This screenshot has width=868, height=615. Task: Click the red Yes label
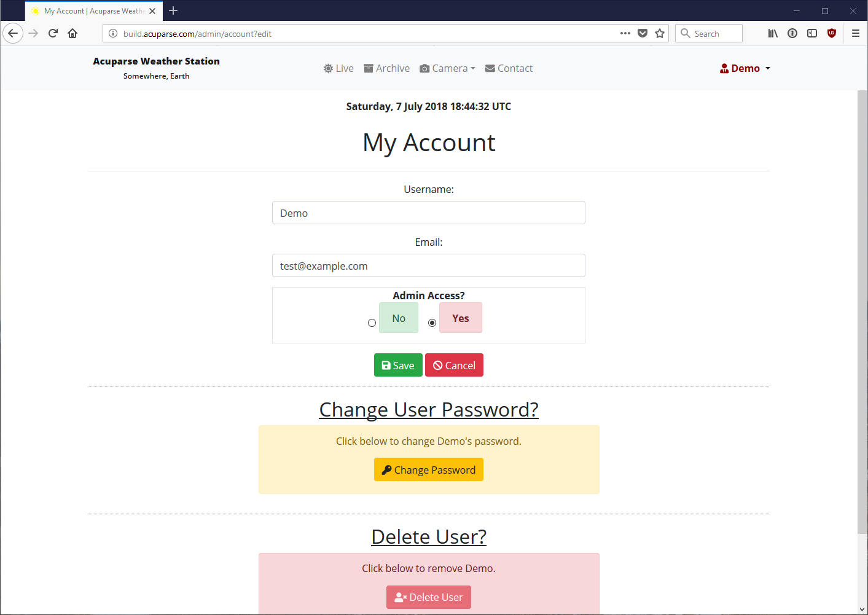click(461, 318)
